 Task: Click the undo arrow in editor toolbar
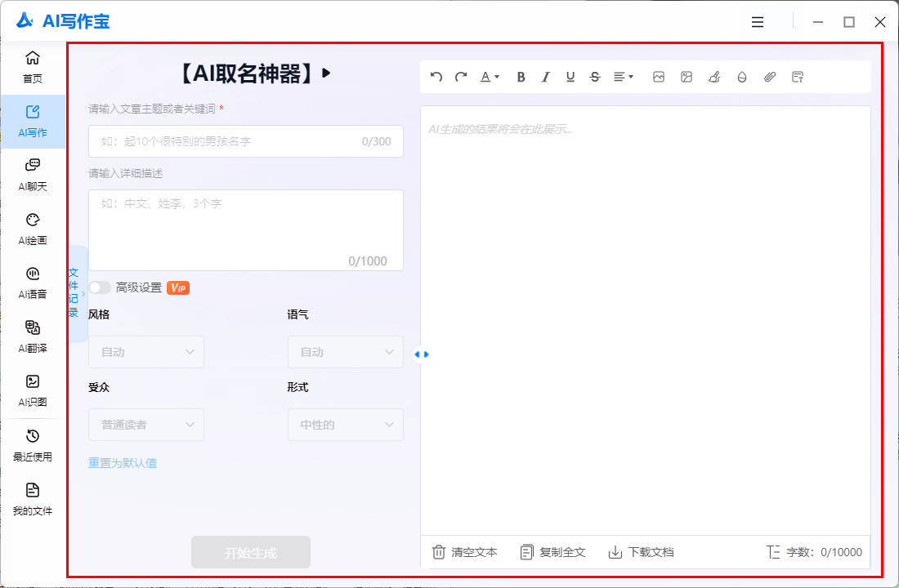(436, 77)
